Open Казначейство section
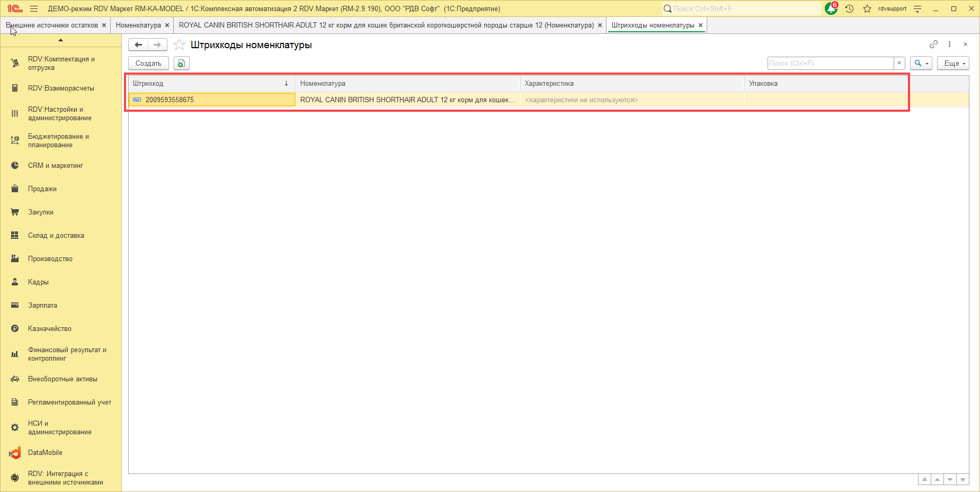 61,329
